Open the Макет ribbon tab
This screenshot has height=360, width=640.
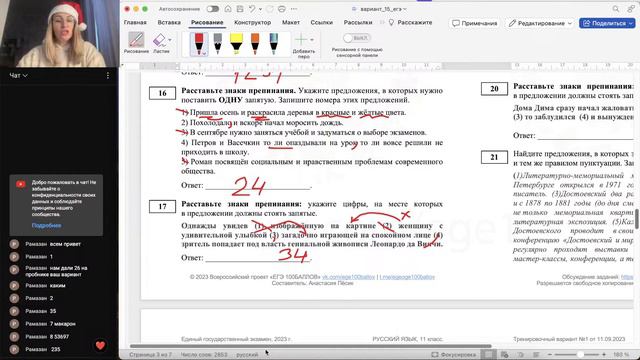(291, 22)
